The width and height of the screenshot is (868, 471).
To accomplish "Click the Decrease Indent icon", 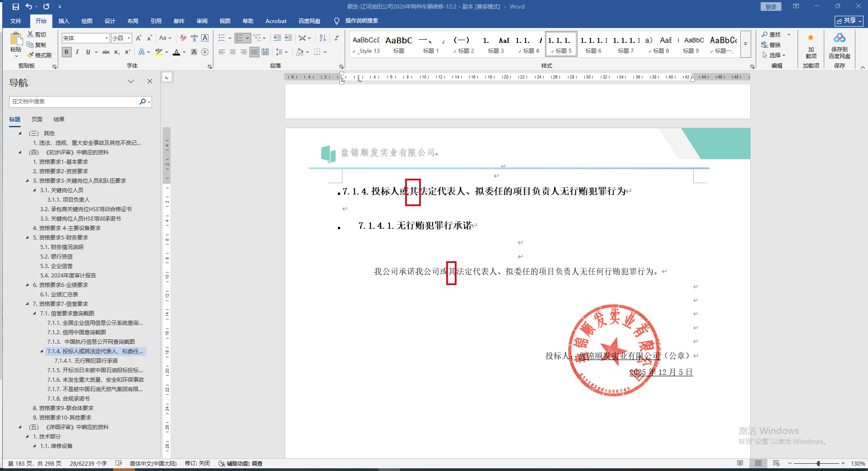I will coord(277,38).
